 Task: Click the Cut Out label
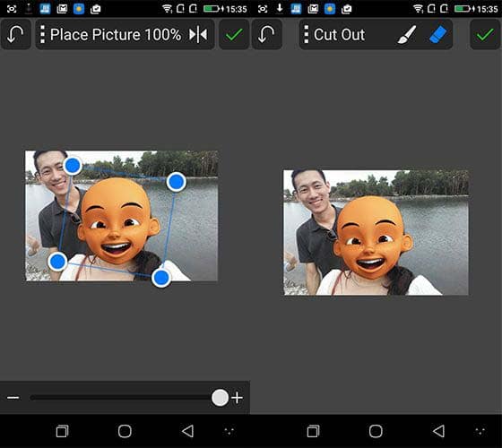click(x=339, y=35)
